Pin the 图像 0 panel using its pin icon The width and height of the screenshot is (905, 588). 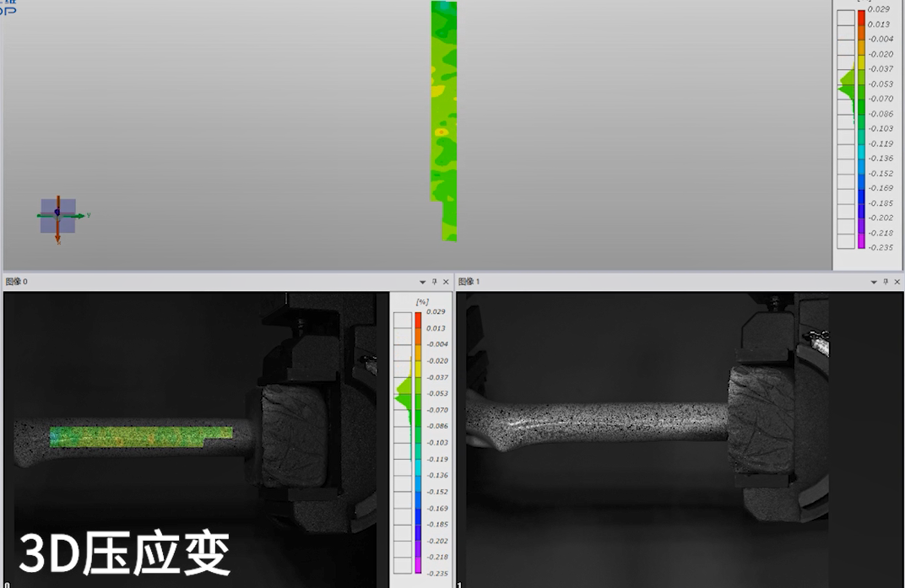pos(435,282)
